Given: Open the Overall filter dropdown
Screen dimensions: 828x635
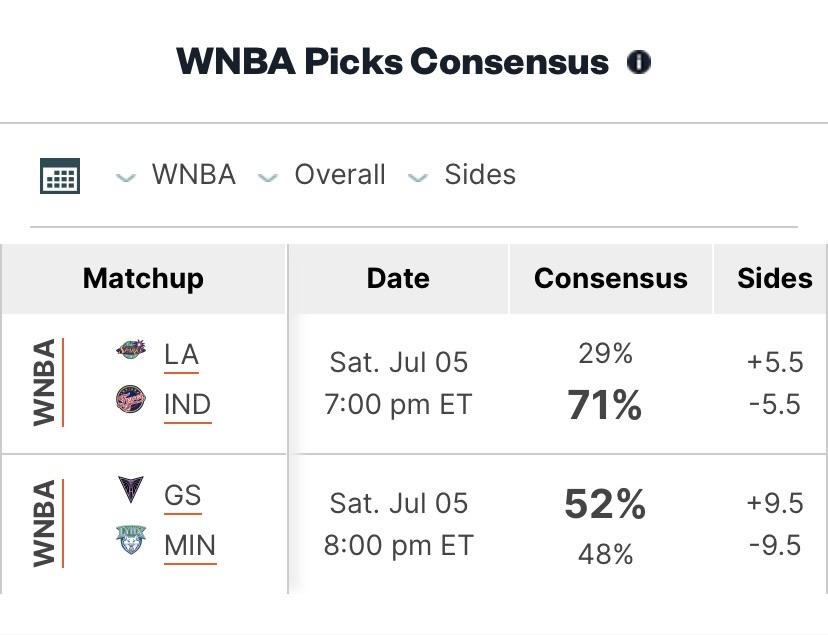Looking at the screenshot, I should tap(321, 175).
